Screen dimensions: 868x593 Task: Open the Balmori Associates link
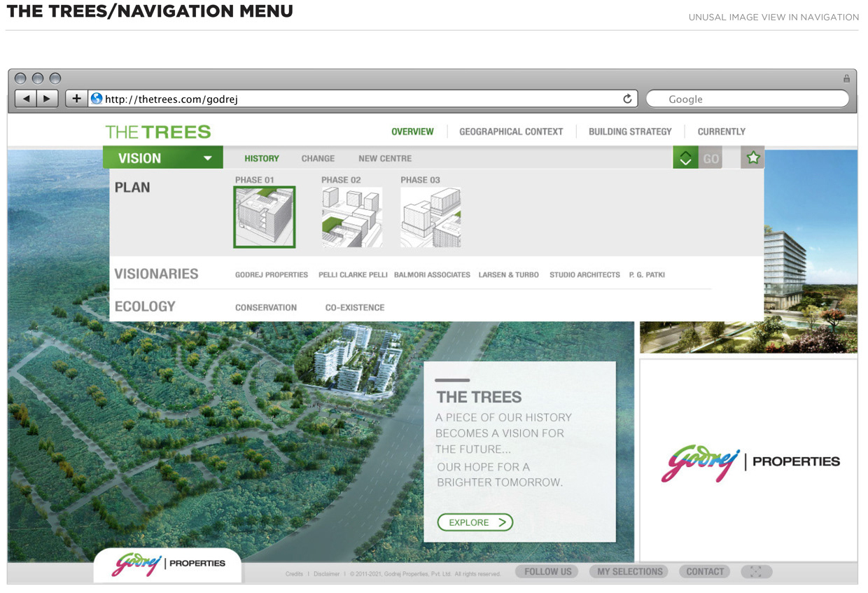click(432, 275)
